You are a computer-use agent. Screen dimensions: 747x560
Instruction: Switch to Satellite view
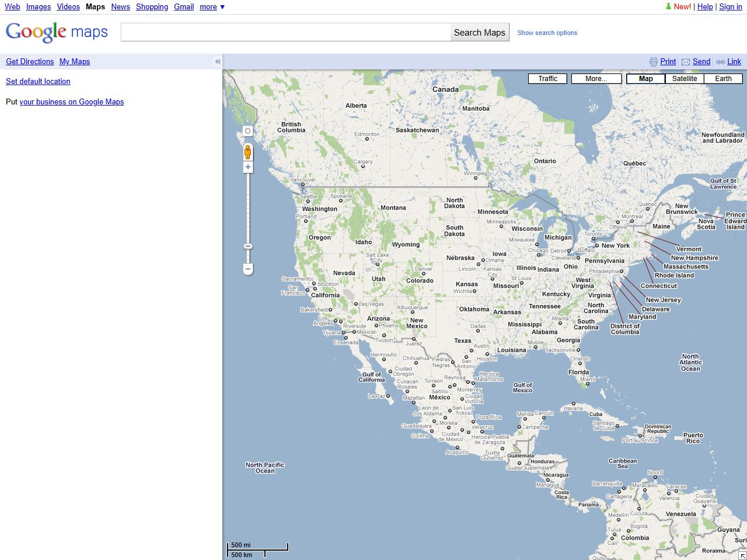(684, 79)
